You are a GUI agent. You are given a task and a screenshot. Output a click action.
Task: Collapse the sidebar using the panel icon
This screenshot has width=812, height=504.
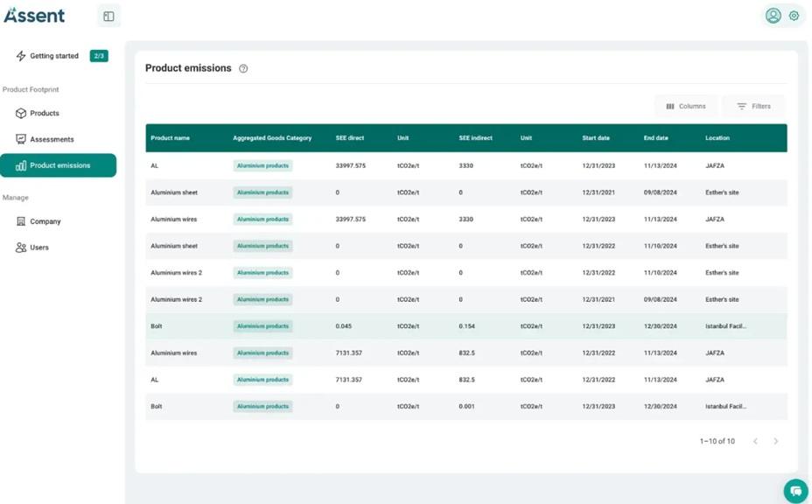pyautogui.click(x=108, y=15)
